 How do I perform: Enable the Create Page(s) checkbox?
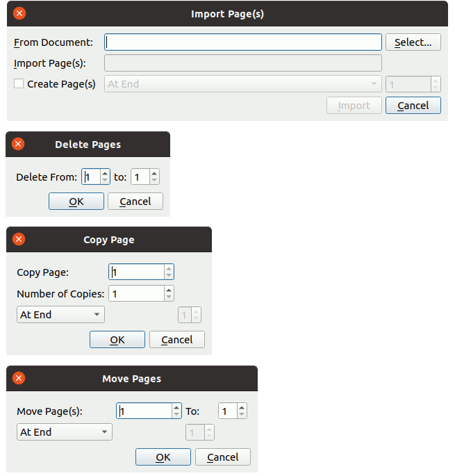(x=19, y=84)
